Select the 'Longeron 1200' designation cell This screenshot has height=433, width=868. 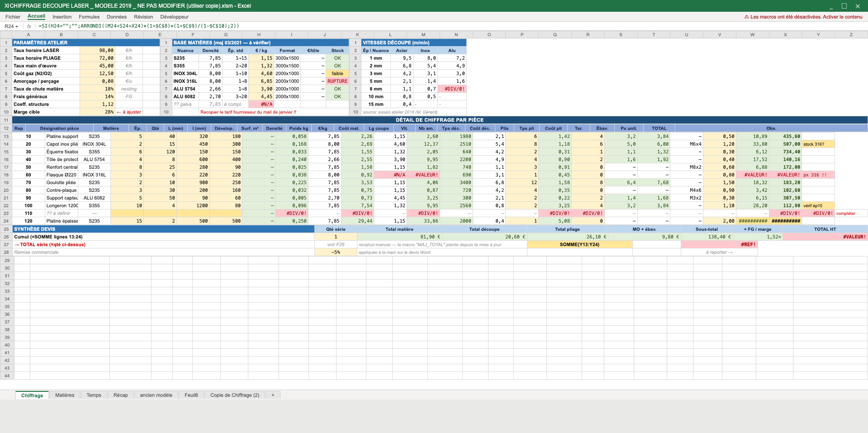pos(62,206)
